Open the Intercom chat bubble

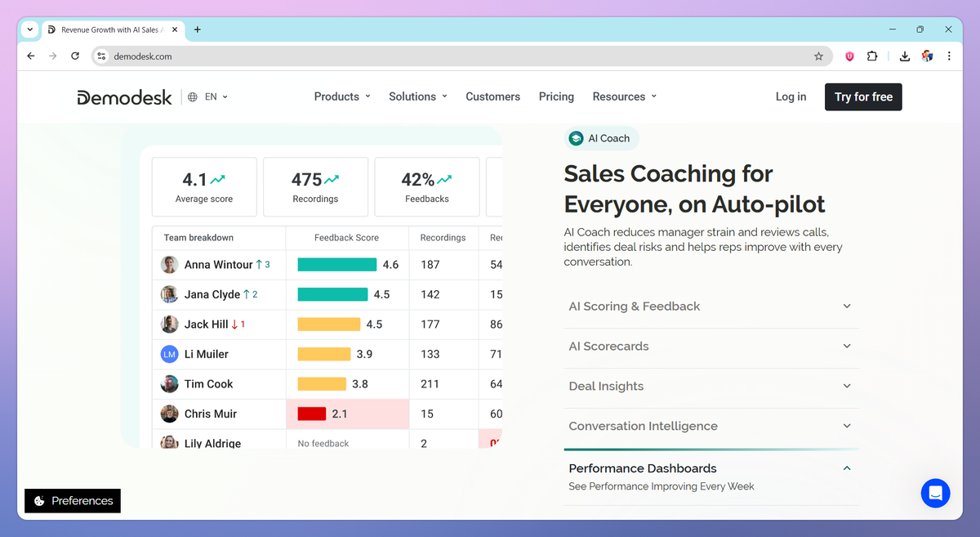935,493
